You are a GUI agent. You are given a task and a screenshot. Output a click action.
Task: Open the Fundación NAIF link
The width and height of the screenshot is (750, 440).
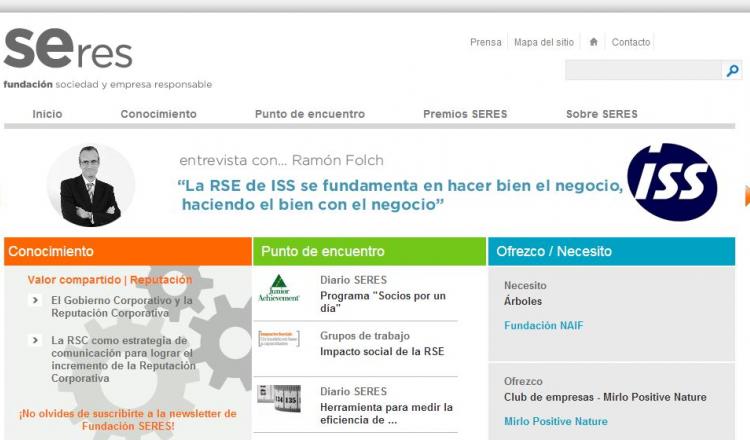tap(543, 326)
